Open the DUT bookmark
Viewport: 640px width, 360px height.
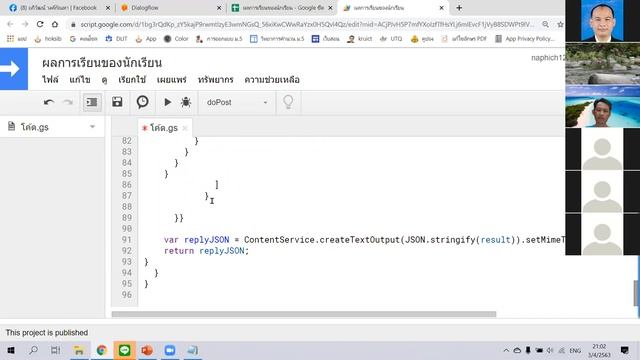click(116, 39)
